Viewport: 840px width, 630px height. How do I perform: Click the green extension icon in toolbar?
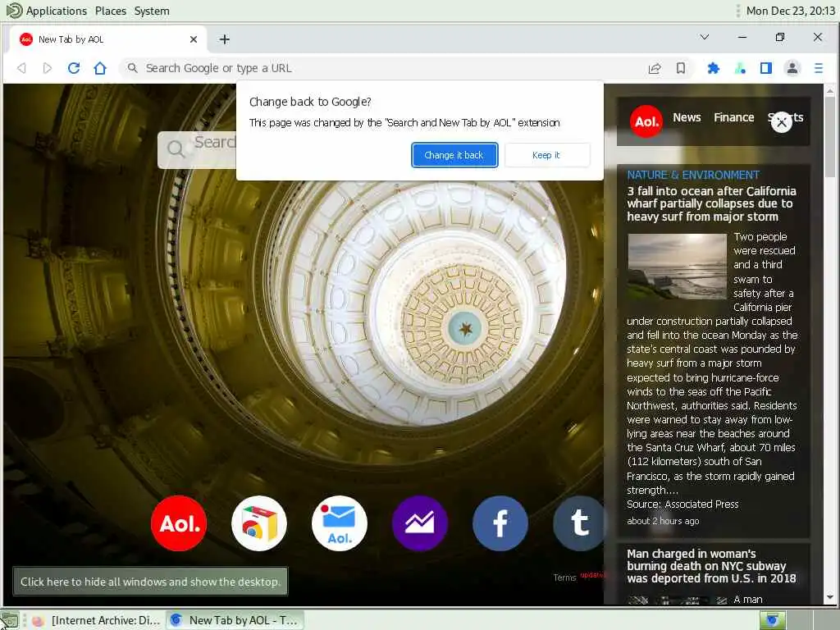[740, 68]
